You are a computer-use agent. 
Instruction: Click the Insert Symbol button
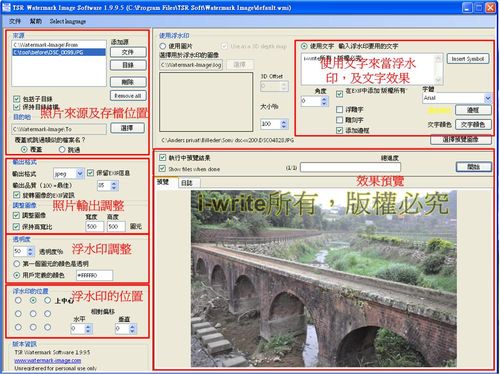pyautogui.click(x=468, y=59)
